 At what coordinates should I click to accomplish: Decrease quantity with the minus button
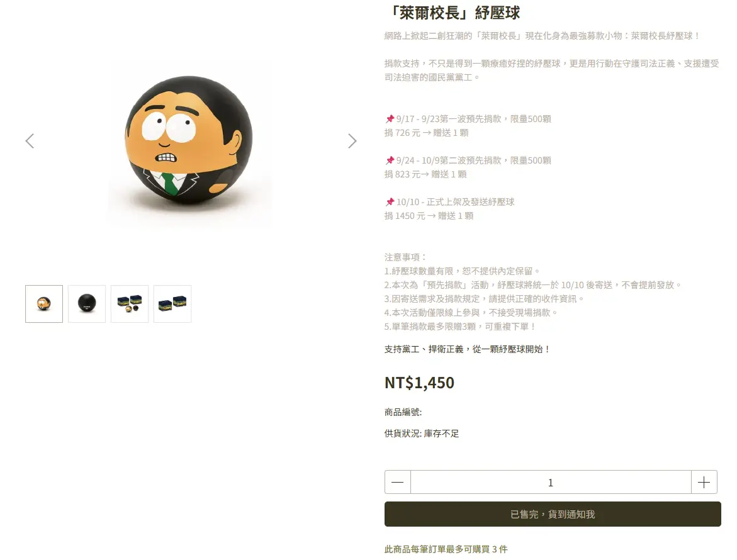398,482
